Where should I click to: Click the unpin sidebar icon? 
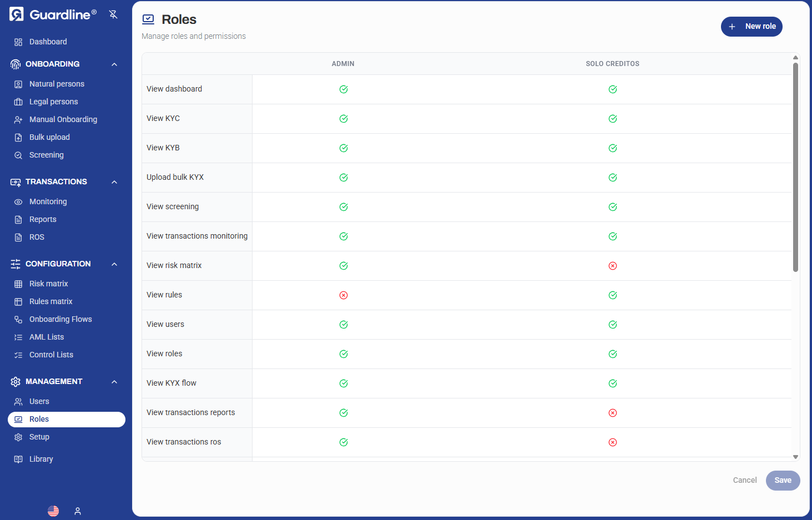(x=113, y=14)
